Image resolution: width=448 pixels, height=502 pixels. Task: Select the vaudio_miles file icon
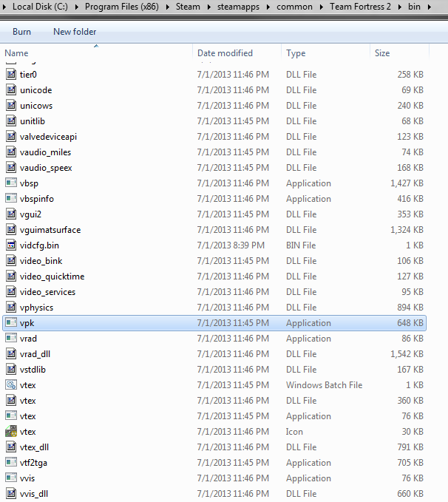pos(11,152)
